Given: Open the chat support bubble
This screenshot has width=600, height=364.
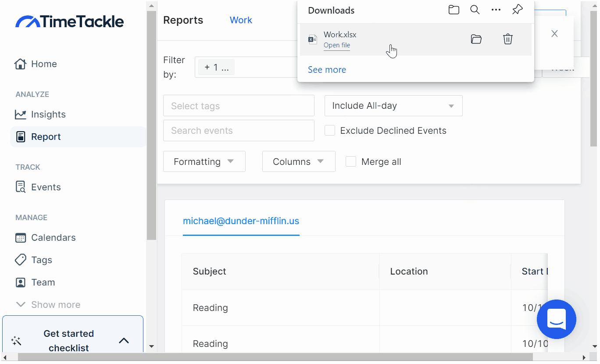Looking at the screenshot, I should pyautogui.click(x=557, y=319).
